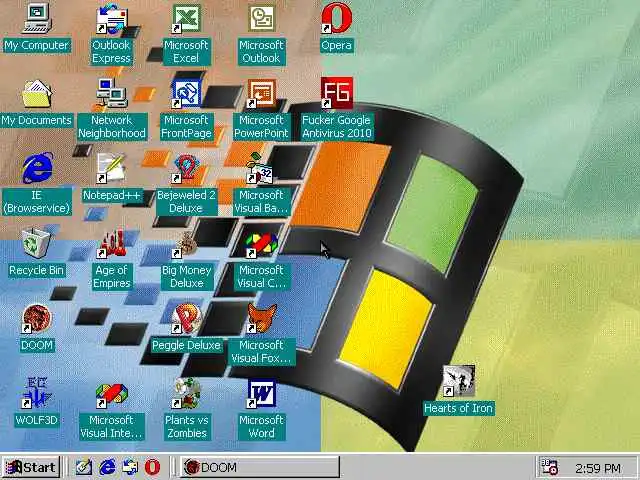Select the My Documents folder icon
This screenshot has height=480, width=640.
[37, 93]
